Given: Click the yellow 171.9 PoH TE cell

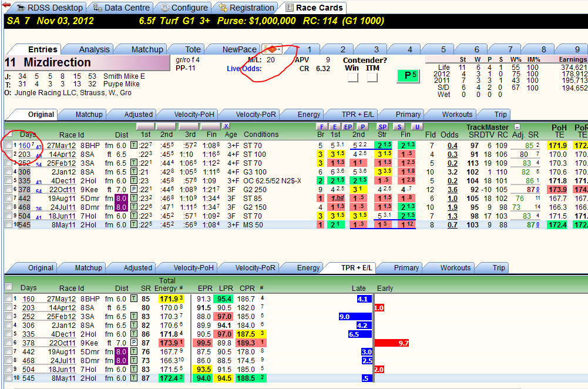Looking at the screenshot, I should click(x=557, y=146).
